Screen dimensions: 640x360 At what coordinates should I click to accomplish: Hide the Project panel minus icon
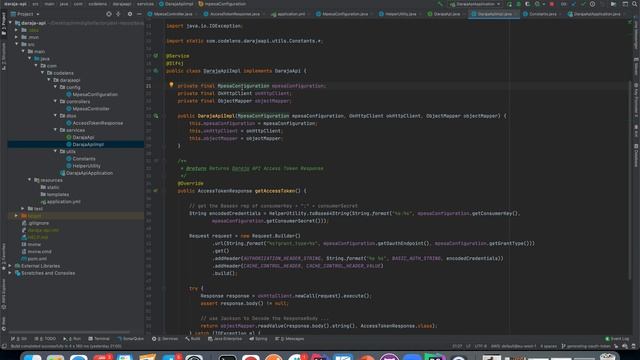tap(139, 14)
